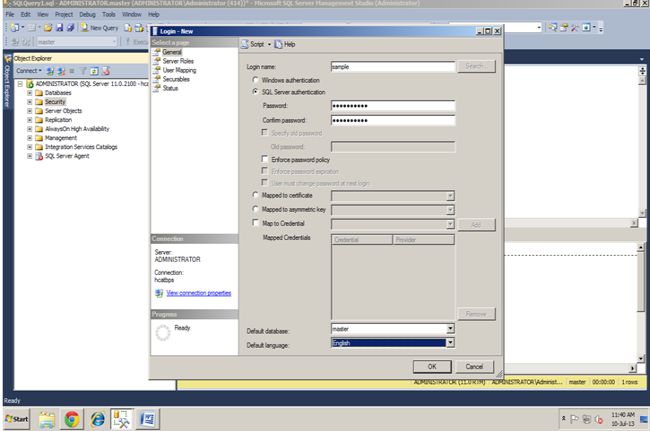This screenshot has height=431, width=650.
Task: Select the Securables page
Action: tap(176, 79)
